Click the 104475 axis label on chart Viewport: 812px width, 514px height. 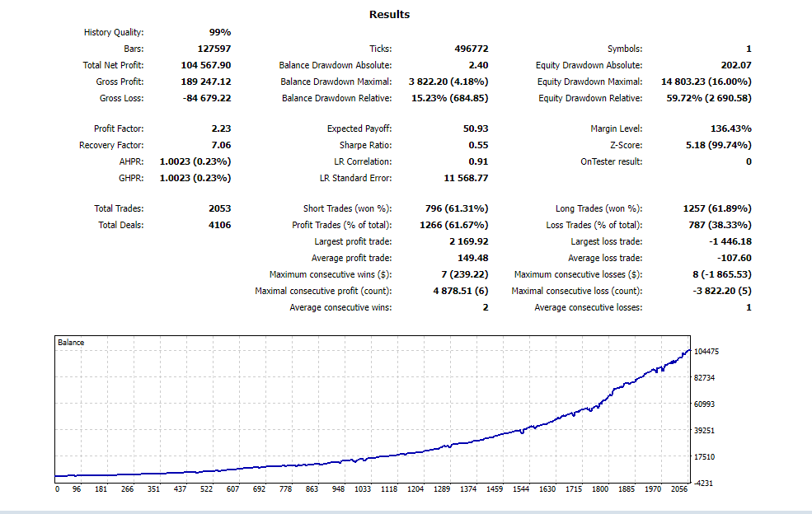click(706, 352)
